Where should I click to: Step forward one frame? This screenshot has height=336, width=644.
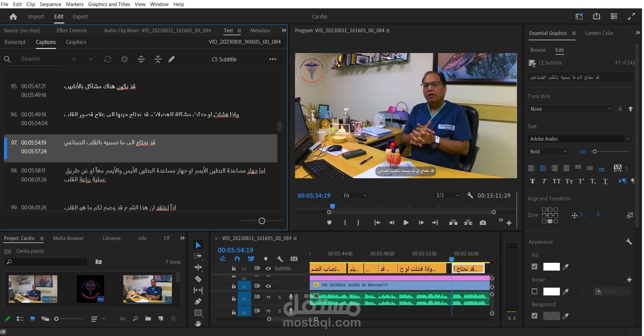pos(421,223)
